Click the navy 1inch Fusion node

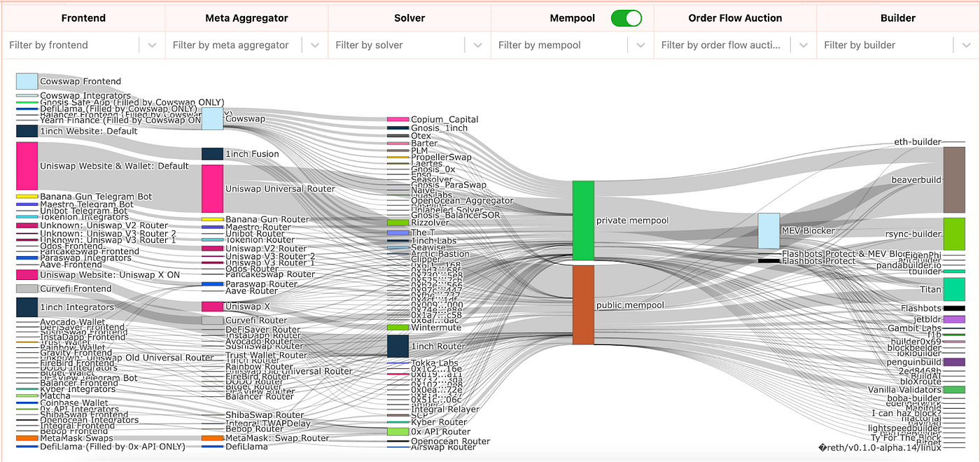212,154
